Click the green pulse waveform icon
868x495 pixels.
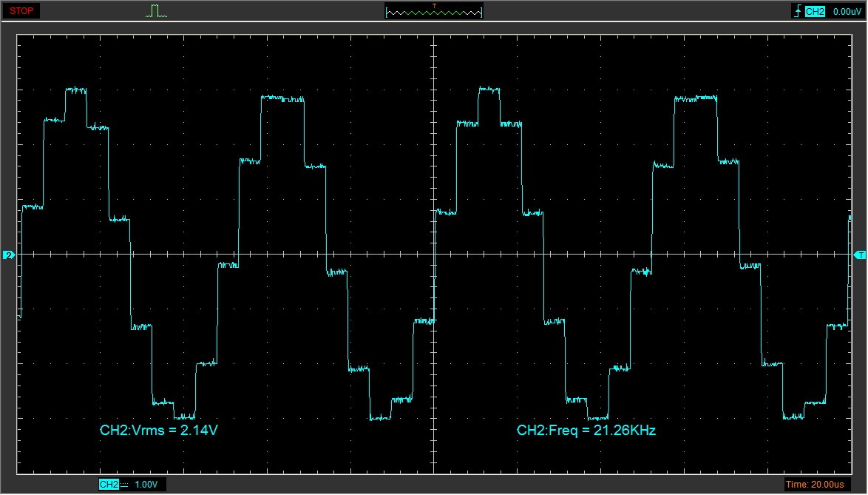point(156,11)
